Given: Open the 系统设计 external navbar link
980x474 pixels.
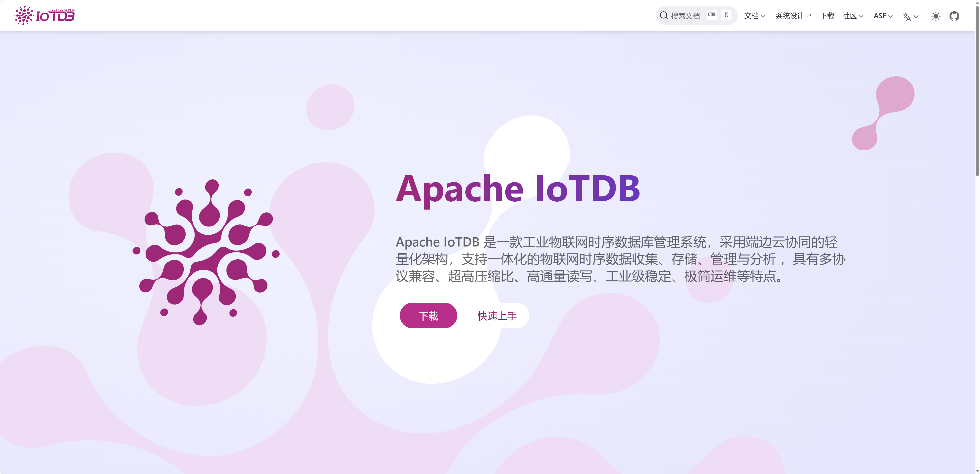Looking at the screenshot, I should click(793, 16).
